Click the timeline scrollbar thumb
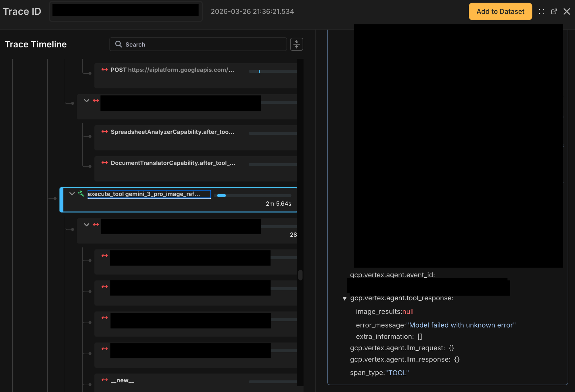 (x=300, y=275)
